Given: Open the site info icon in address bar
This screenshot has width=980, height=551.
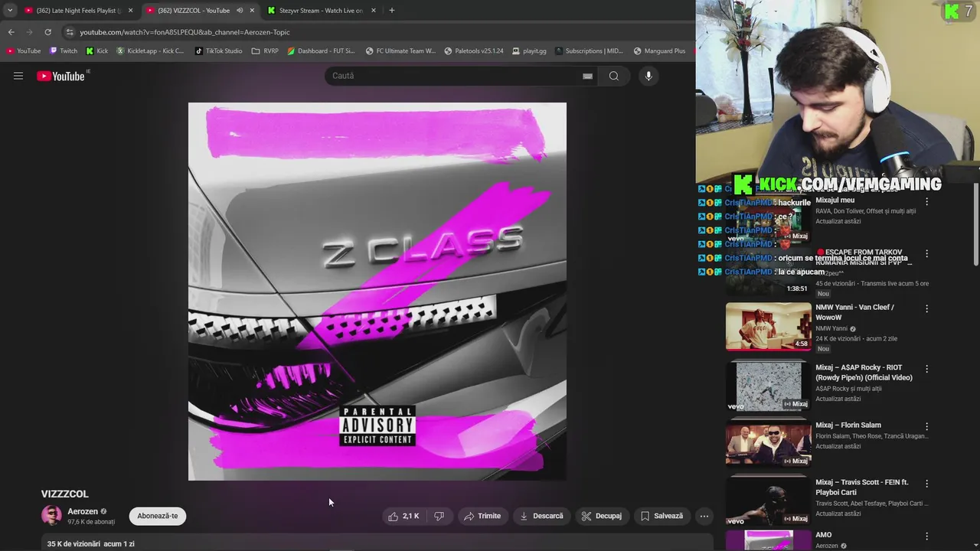Looking at the screenshot, I should tap(70, 32).
